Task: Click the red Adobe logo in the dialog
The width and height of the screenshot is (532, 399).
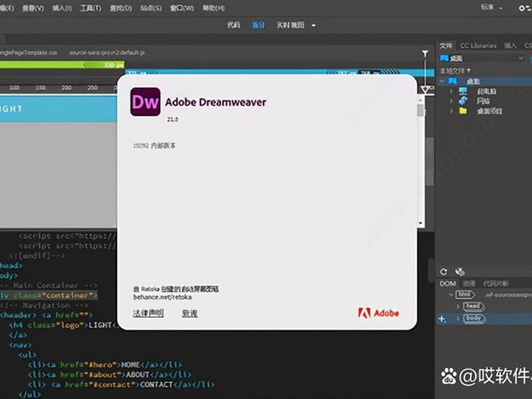Action: click(378, 313)
